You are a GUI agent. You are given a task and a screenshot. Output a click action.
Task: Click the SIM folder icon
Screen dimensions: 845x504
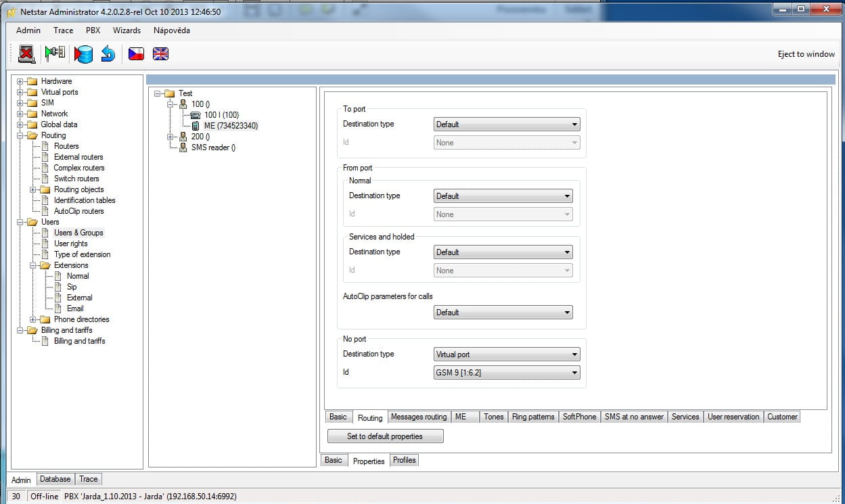tap(32, 103)
